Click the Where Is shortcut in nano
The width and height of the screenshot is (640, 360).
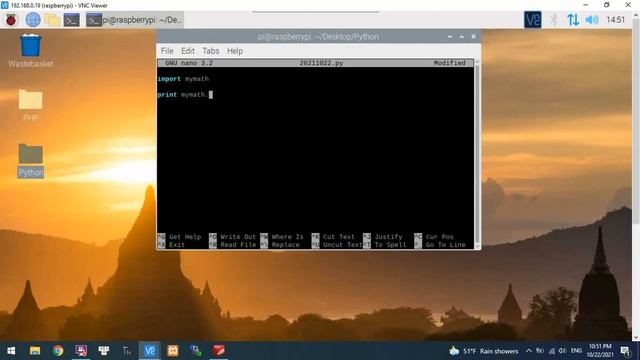pos(282,237)
